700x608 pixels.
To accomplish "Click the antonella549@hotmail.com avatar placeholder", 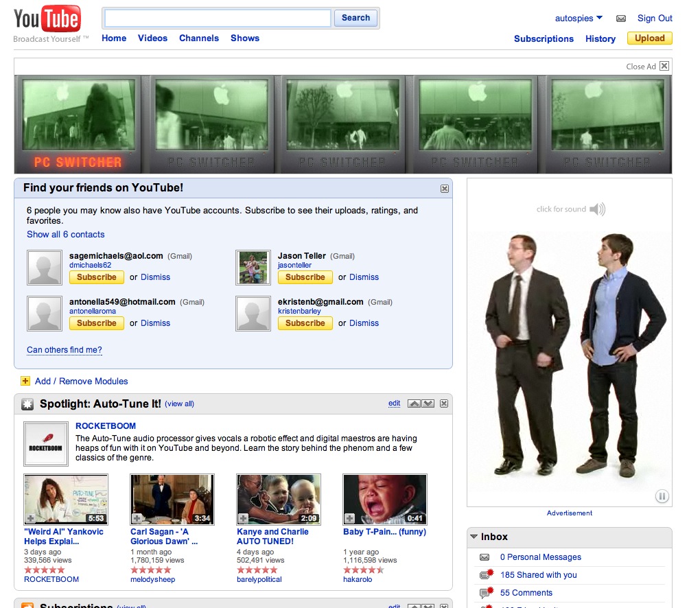I will [x=45, y=314].
